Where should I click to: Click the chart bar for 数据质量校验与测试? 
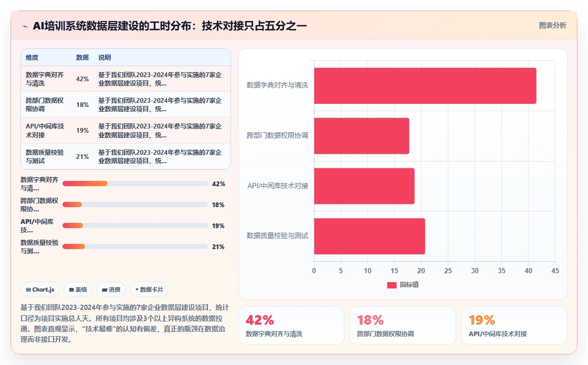click(370, 236)
